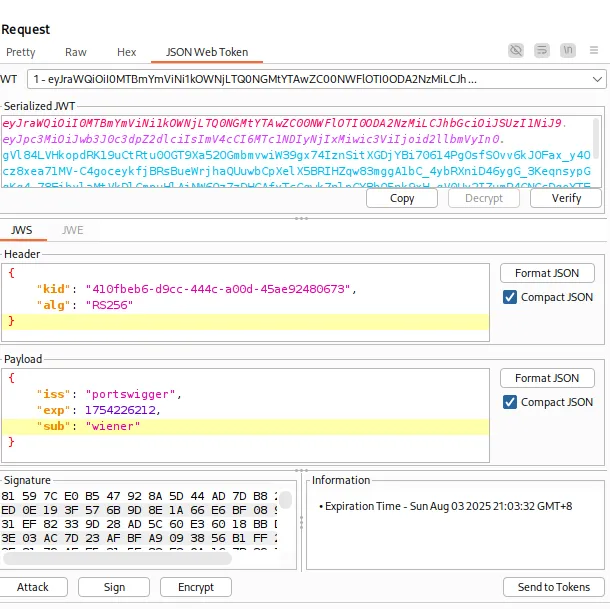
Task: Click the Attack button
Action: tap(33, 587)
